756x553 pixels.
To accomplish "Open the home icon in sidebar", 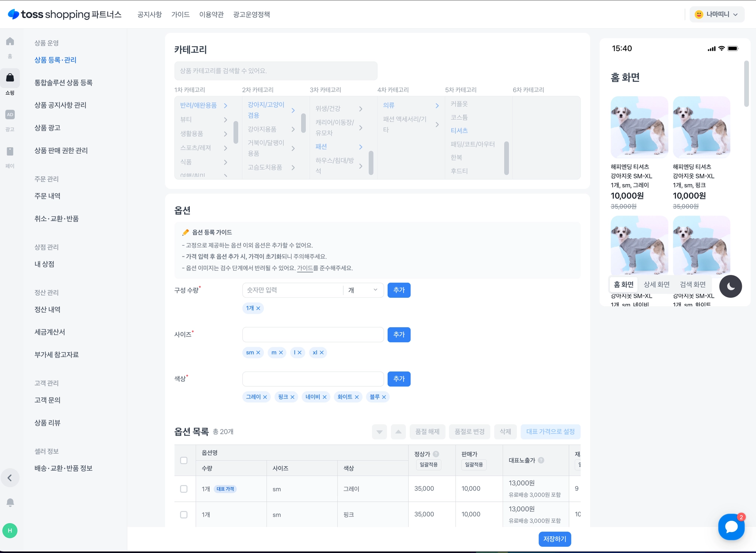I will coord(10,41).
